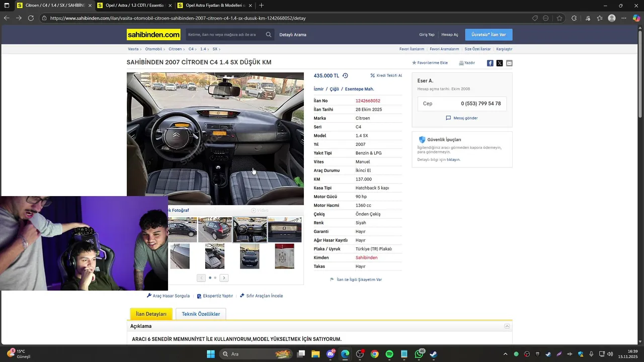Image resolution: width=644 pixels, height=362 pixels.
Task: Show hidden system tray icons
Action: tap(505, 354)
